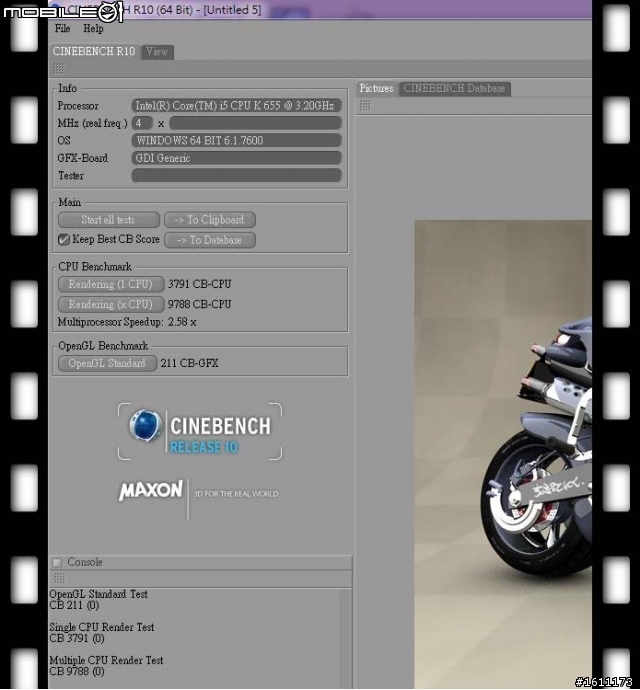Open the Help menu
The height and width of the screenshot is (690, 640).
[93, 29]
